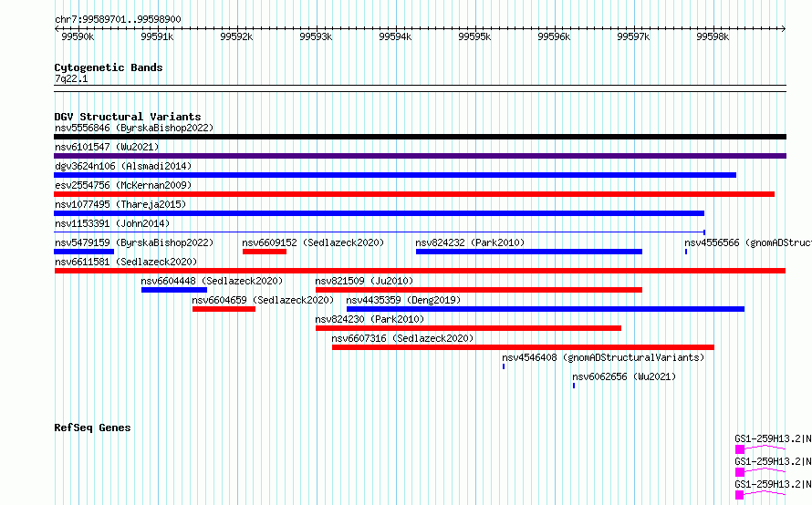This screenshot has height=505, width=812.
Task: Select the purple nsv6101547 variant bar
Action: [420, 156]
